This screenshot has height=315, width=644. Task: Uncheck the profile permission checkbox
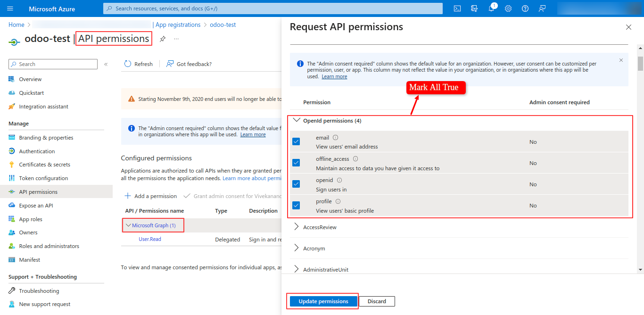296,205
